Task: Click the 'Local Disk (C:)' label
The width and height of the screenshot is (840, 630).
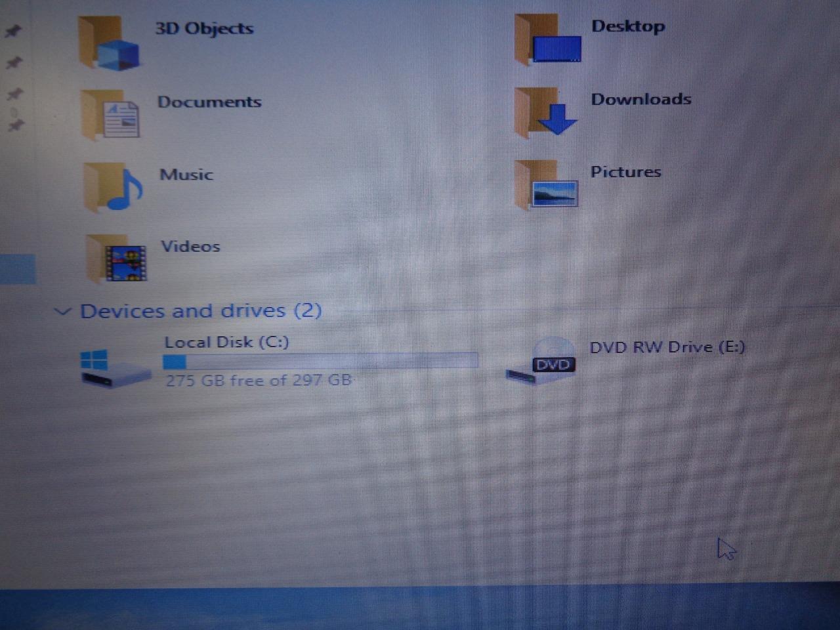Action: point(226,342)
